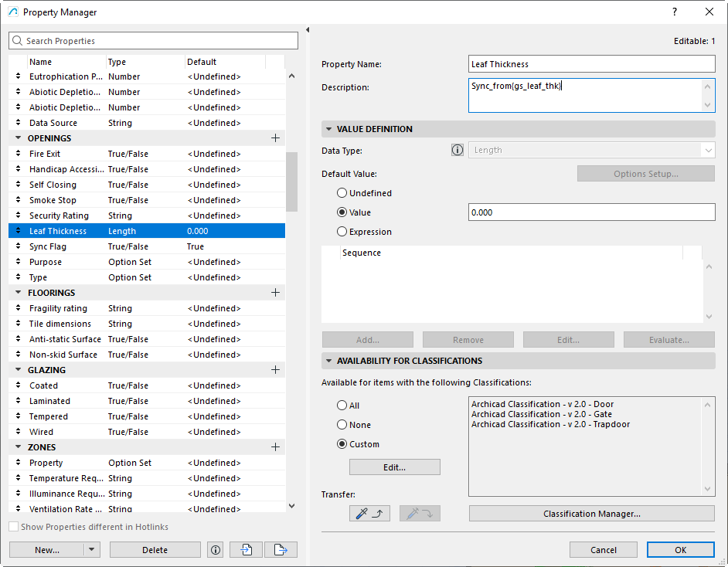The height and width of the screenshot is (567, 728).
Task: Click the search magnifier icon
Action: 17,41
